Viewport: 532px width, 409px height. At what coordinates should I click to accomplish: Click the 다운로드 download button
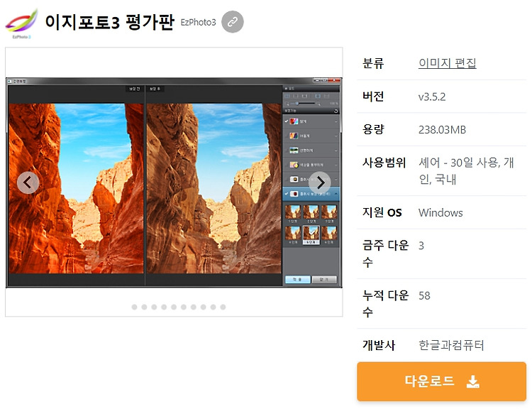click(x=441, y=381)
